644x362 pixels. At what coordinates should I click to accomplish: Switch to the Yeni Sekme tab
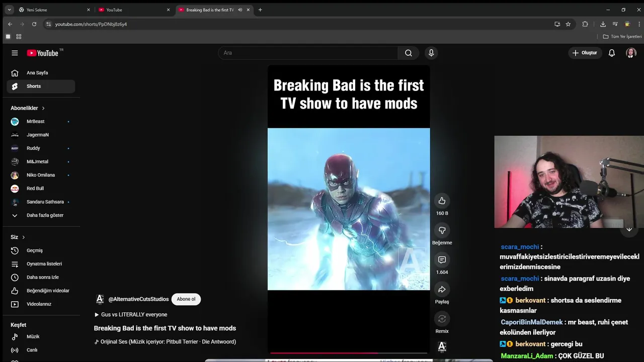pos(54,10)
